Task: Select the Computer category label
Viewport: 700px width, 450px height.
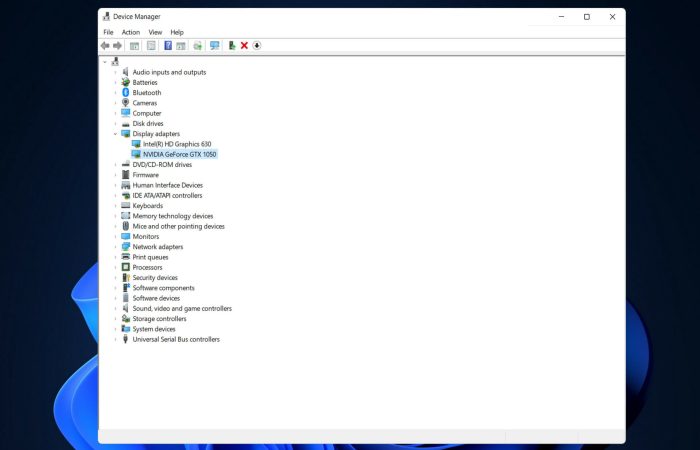Action: [147, 113]
